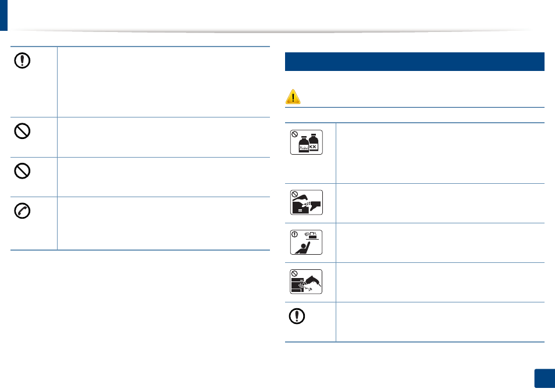
Task: Click the blue page number box
Action: pos(545,379)
